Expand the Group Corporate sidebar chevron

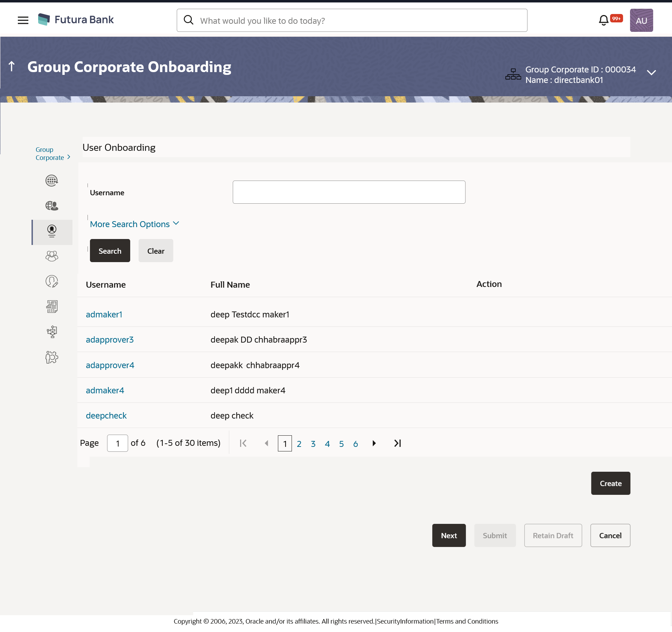tap(69, 157)
